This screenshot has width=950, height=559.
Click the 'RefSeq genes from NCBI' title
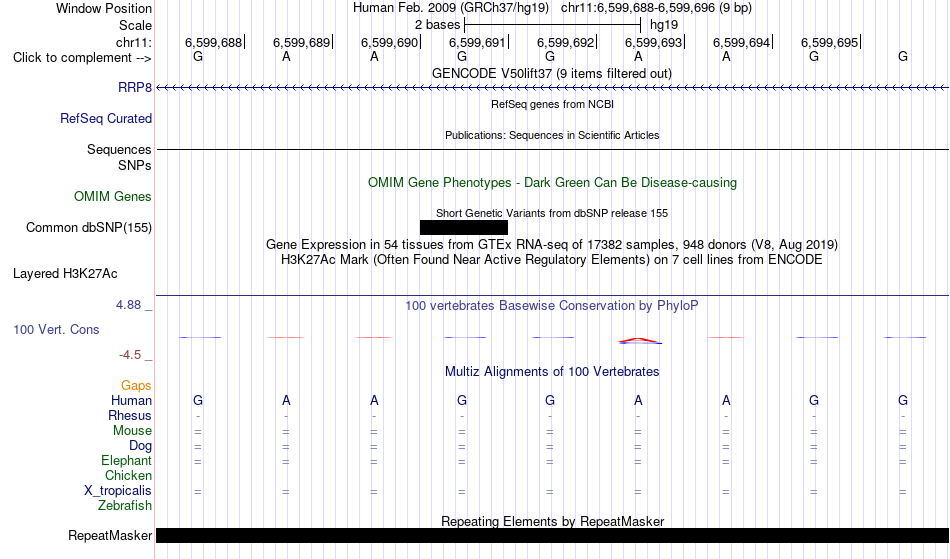(553, 104)
